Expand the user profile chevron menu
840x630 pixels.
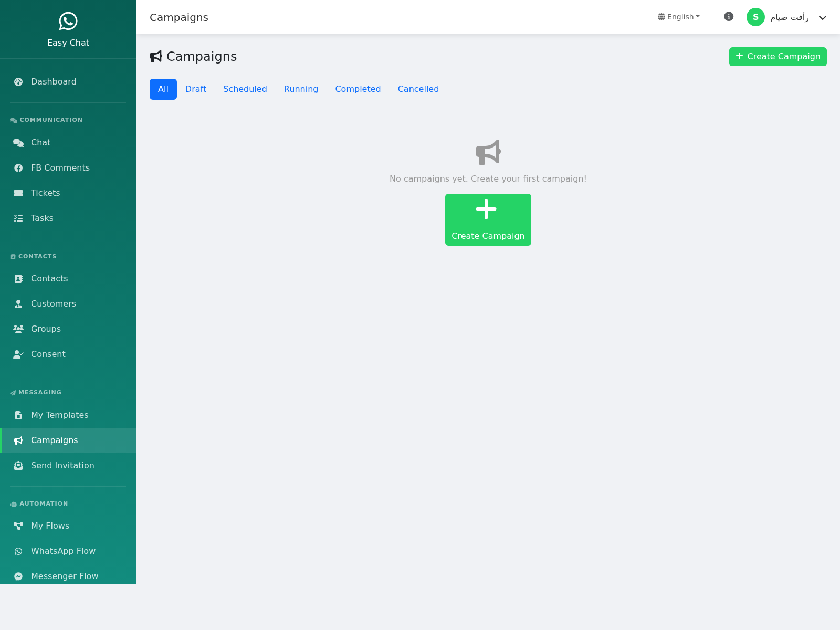tap(823, 18)
